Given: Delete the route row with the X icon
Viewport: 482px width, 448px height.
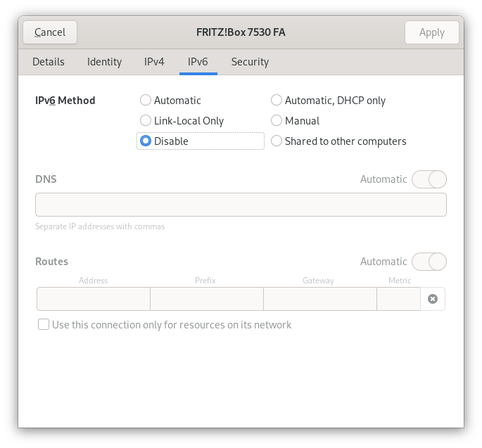Looking at the screenshot, I should click(433, 299).
